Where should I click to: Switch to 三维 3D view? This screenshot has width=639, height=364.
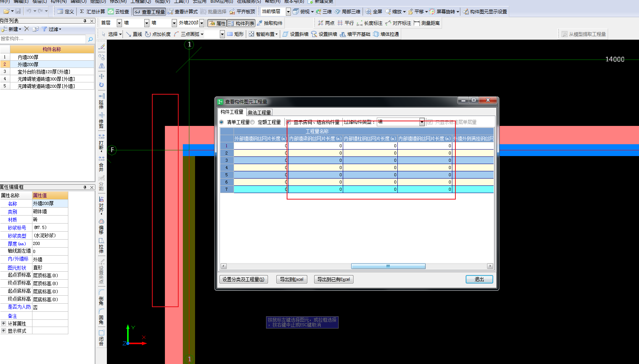(324, 11)
